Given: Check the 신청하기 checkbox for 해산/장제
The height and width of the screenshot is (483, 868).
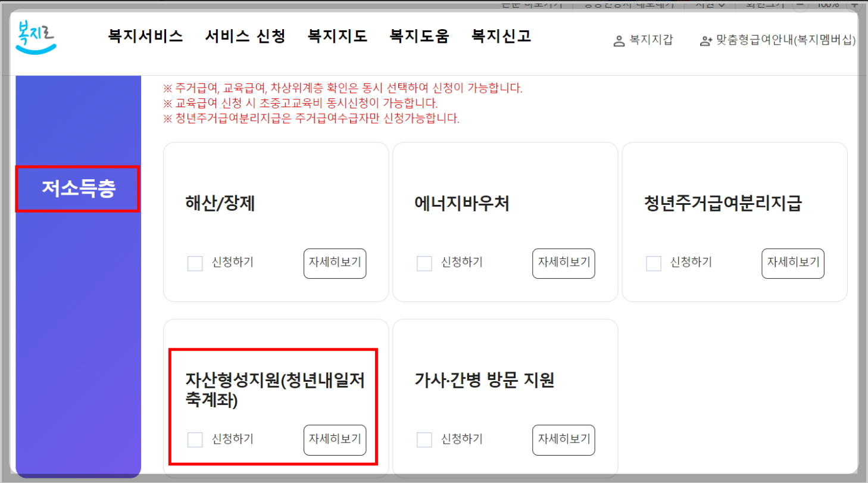Looking at the screenshot, I should click(195, 263).
